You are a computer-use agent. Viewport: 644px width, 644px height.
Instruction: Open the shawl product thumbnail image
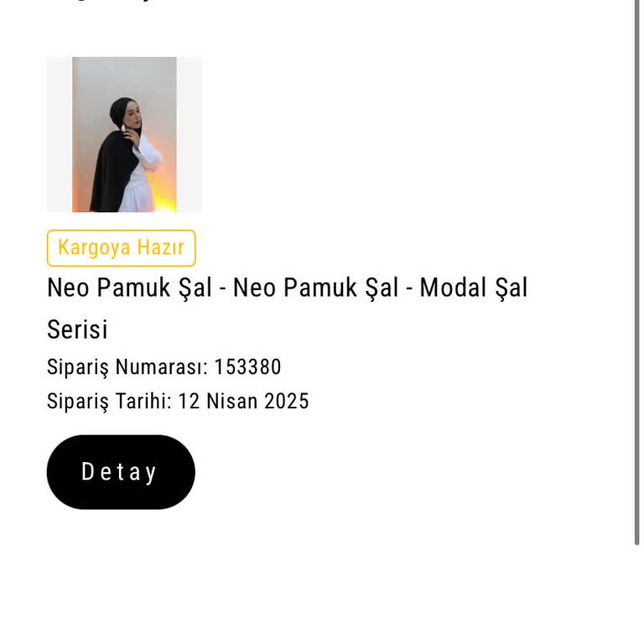[124, 134]
